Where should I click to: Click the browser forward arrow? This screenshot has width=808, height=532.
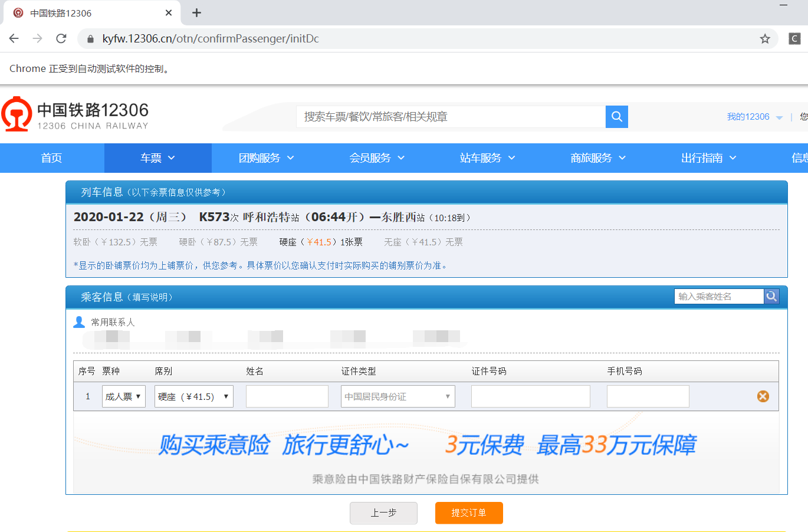tap(37, 38)
